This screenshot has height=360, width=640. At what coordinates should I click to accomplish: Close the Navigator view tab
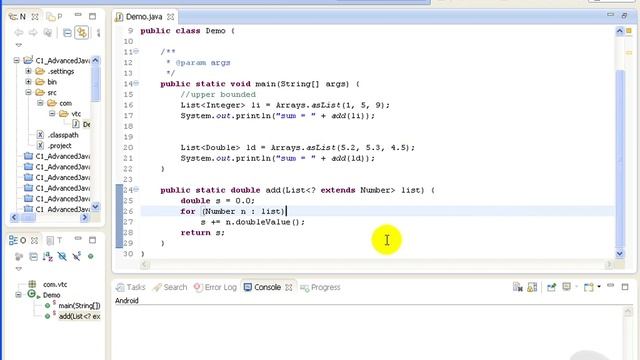35,17
